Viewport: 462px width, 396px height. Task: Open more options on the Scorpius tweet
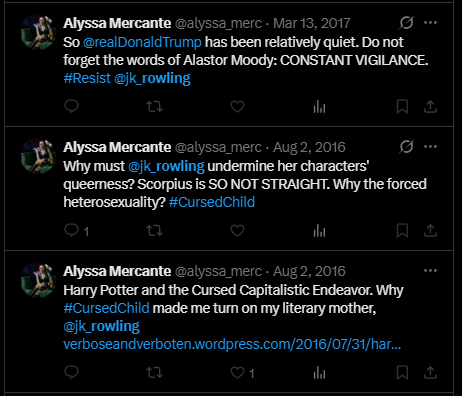tap(430, 147)
